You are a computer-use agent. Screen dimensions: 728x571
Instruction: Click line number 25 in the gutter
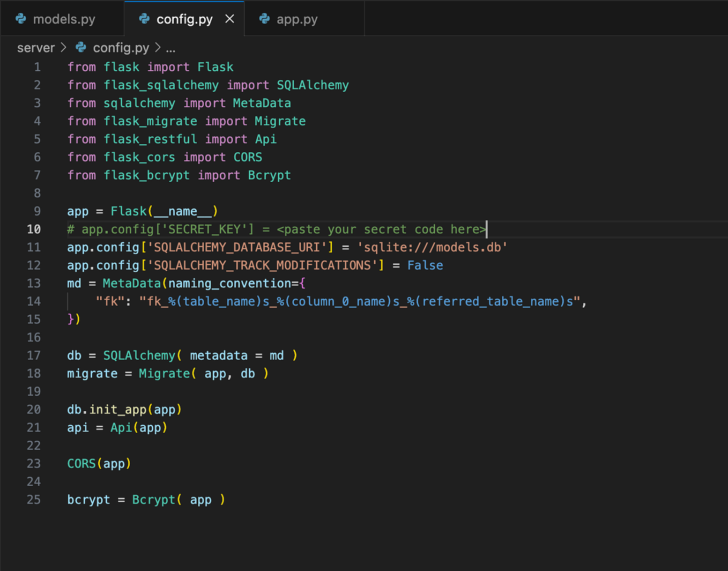pyautogui.click(x=33, y=499)
